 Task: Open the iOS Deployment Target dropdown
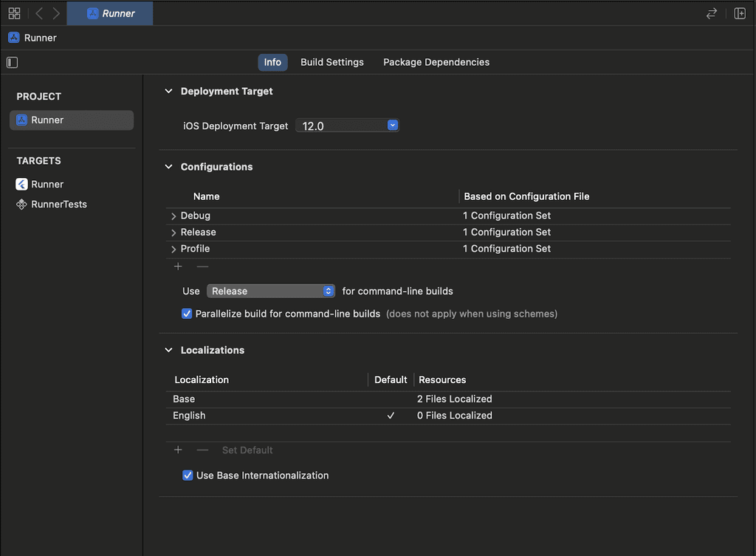(392, 125)
